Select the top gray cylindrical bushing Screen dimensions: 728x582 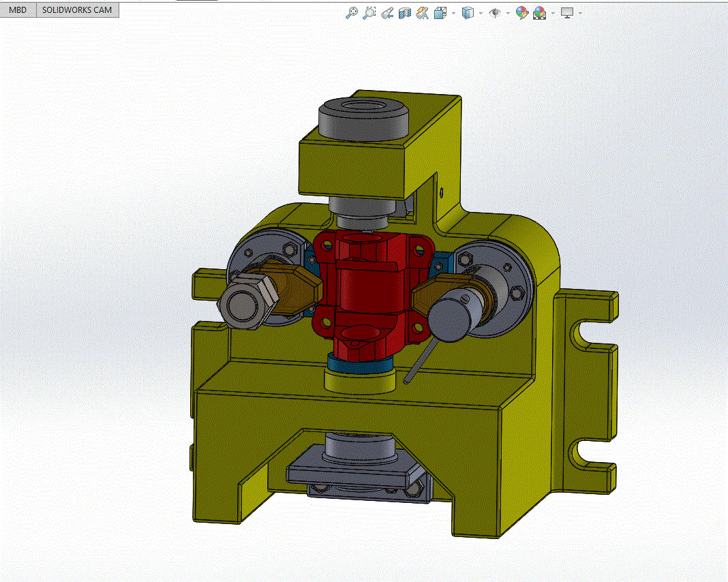[363, 119]
